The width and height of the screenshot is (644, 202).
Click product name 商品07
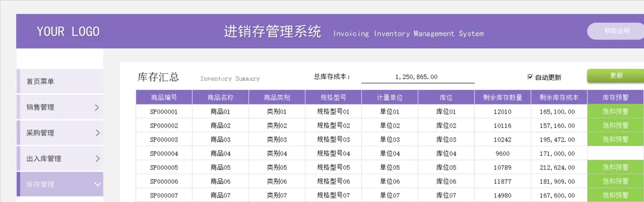point(220,195)
